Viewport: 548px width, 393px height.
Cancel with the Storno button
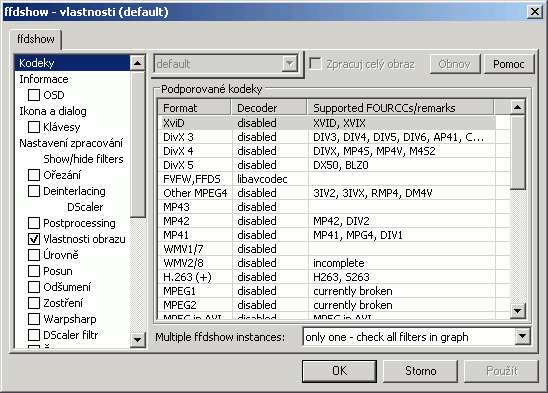(420, 371)
